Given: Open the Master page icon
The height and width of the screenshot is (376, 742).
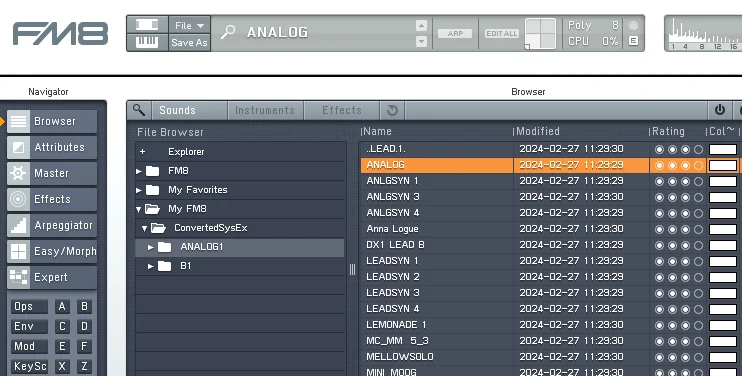Looking at the screenshot, I should click(x=18, y=174).
